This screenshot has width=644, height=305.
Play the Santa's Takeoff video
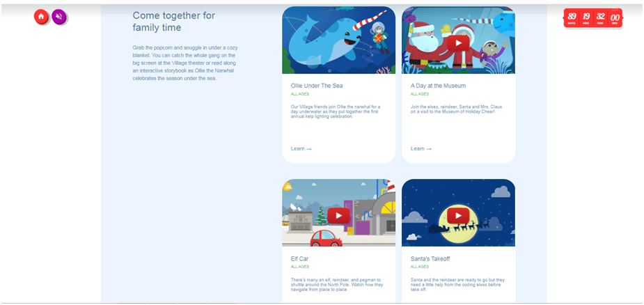click(x=458, y=216)
